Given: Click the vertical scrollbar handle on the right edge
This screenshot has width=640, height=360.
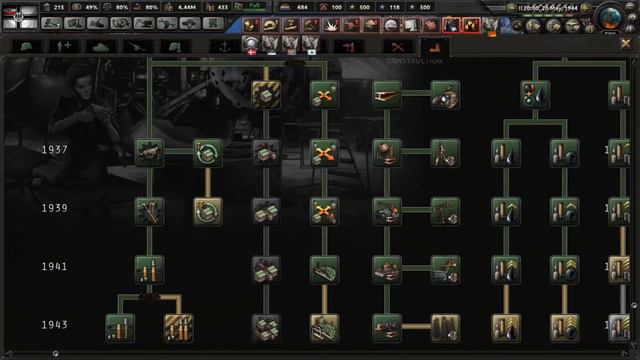Looking at the screenshot, I should tap(633, 305).
